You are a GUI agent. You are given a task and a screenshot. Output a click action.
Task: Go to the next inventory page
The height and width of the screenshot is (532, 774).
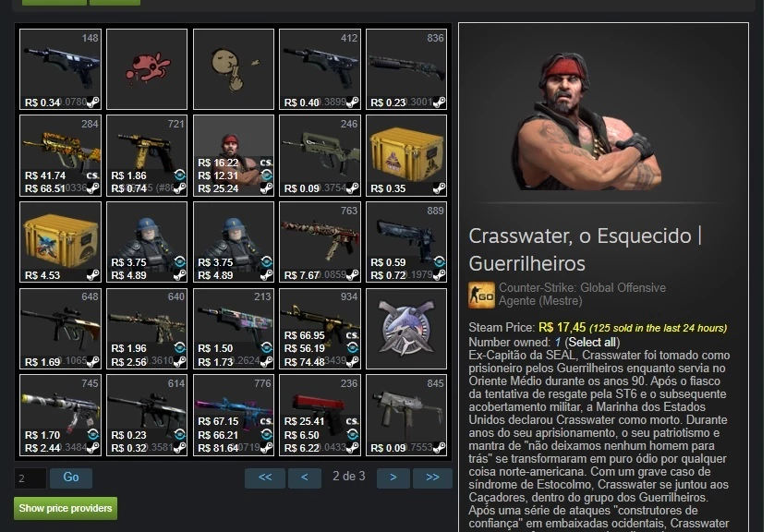click(393, 478)
